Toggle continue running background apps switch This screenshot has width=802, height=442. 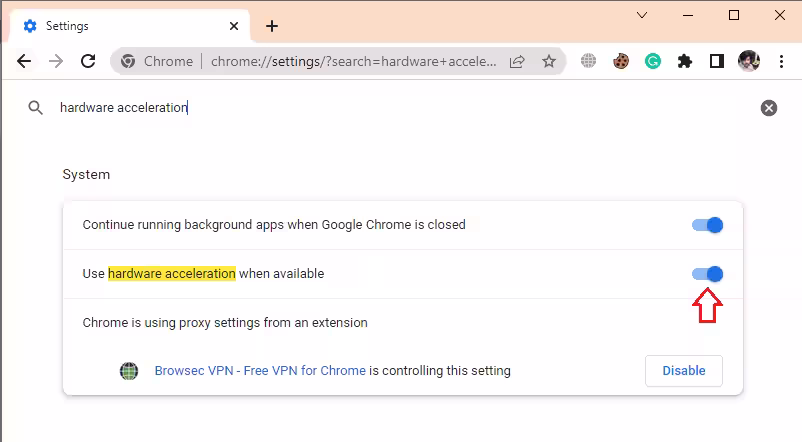coord(707,225)
